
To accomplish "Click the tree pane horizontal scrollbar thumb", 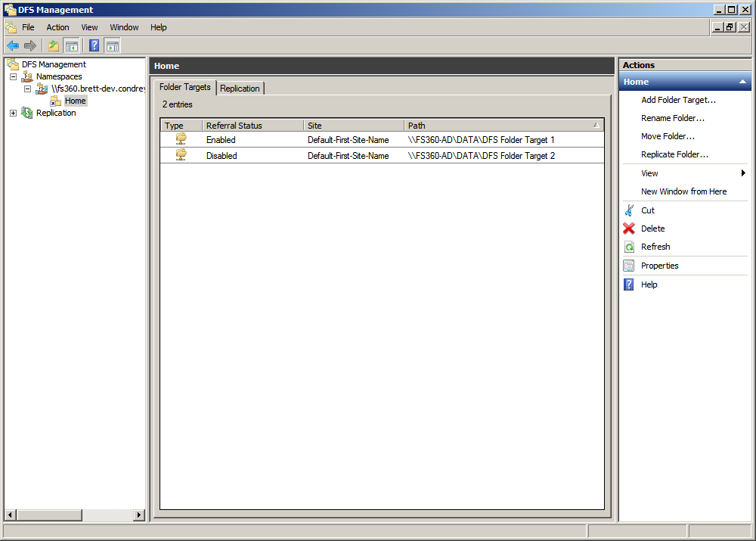I will 49,515.
